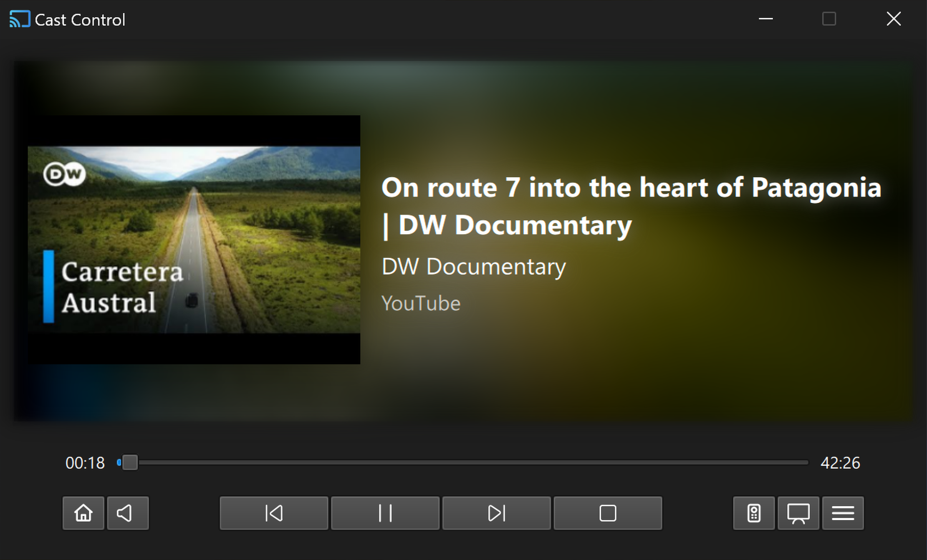This screenshot has height=560, width=927.
Task: Click the seek slider handle
Action: pyautogui.click(x=130, y=462)
